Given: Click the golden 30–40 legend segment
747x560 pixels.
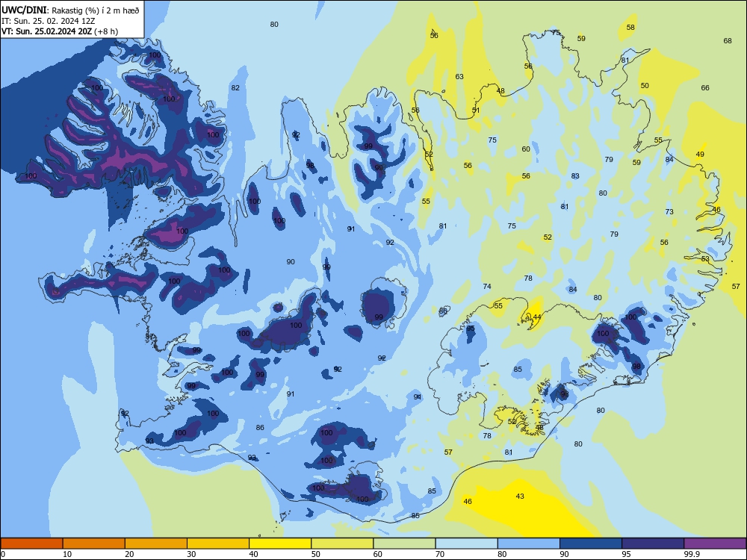Looking at the screenshot, I should (218, 544).
